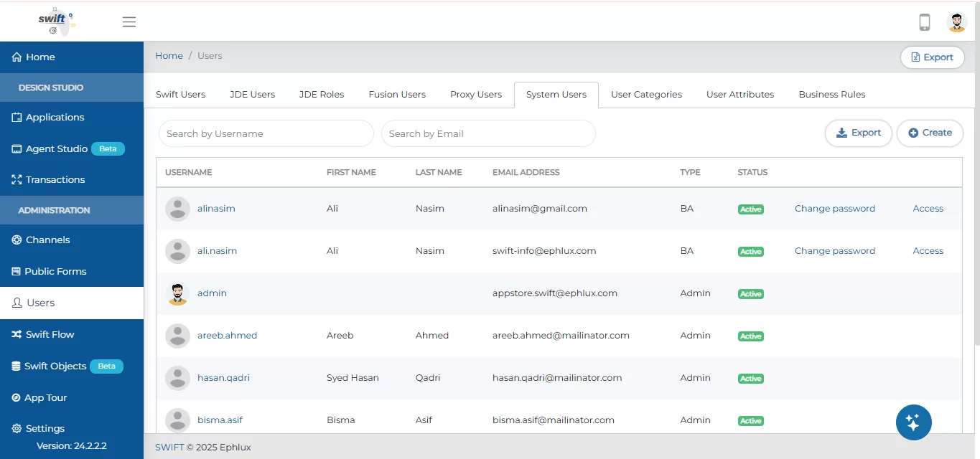Open admin username link

click(212, 293)
